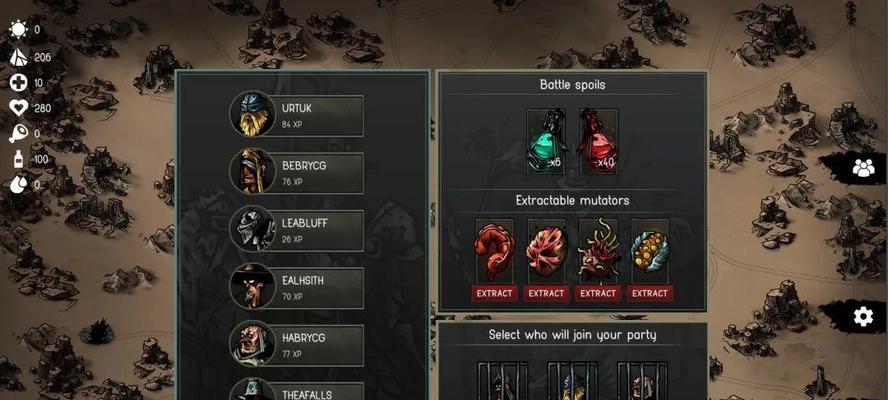
Task: Extract the first red tentacle mutator
Action: point(494,293)
